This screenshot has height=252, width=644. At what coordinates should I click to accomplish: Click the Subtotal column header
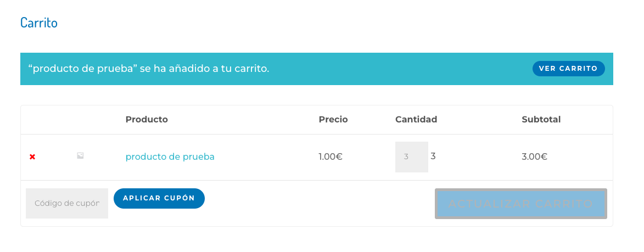tap(541, 120)
